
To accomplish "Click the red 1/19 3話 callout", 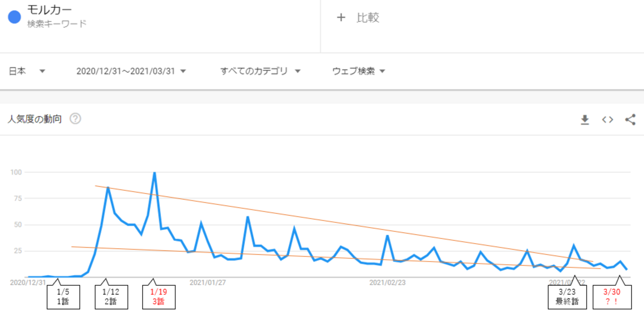I will tap(159, 297).
